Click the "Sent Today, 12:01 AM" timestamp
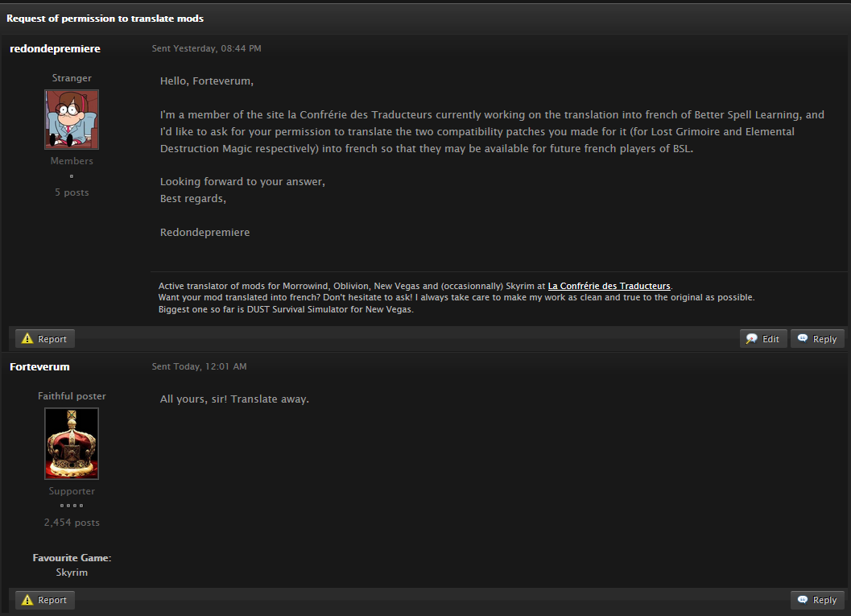The image size is (851, 616). click(x=200, y=367)
